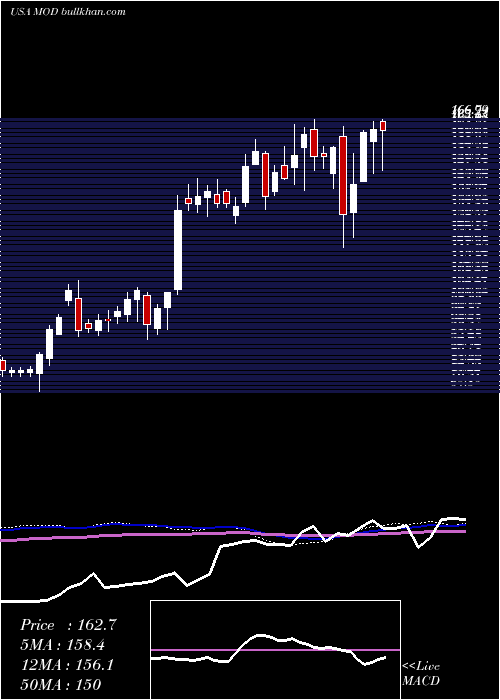Click the 'USA MOD bullkhan.com' title text

68,12
